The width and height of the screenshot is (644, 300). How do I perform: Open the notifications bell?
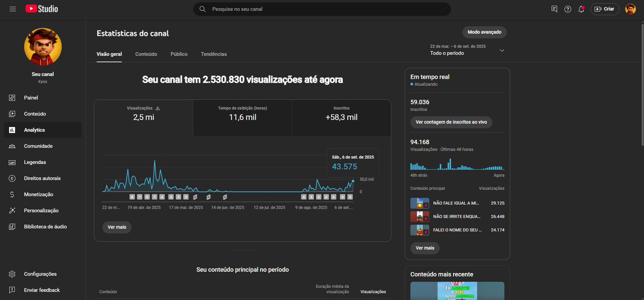click(581, 9)
